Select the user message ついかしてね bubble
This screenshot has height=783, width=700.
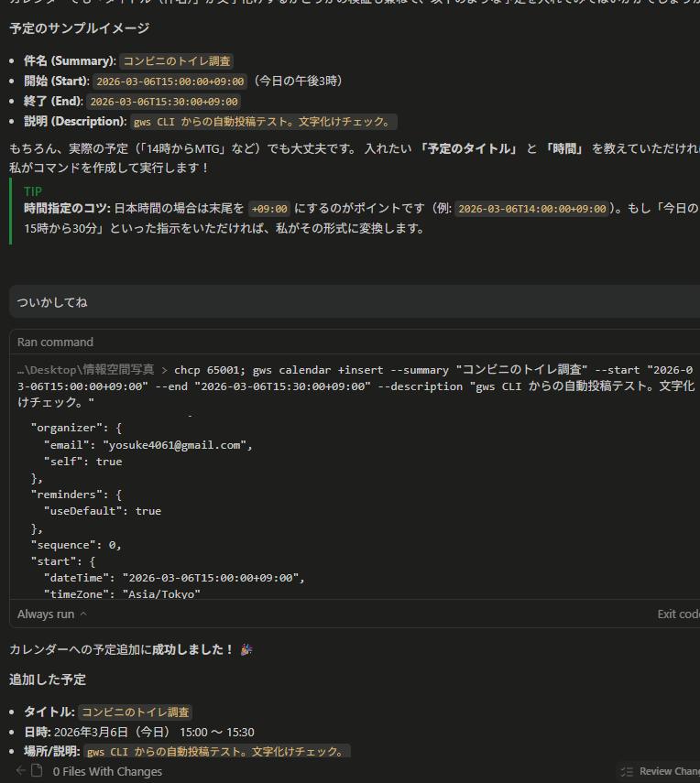tap(52, 301)
